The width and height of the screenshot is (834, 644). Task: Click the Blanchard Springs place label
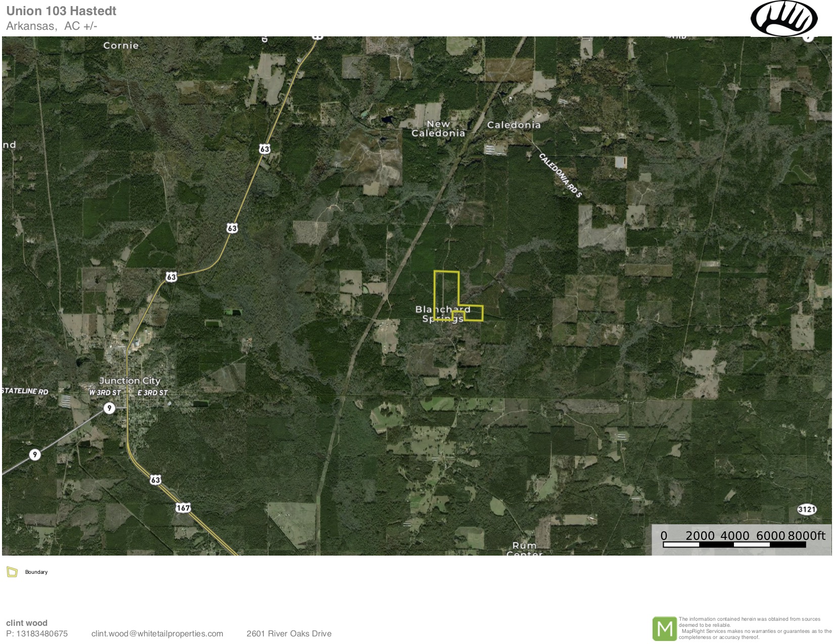[443, 314]
